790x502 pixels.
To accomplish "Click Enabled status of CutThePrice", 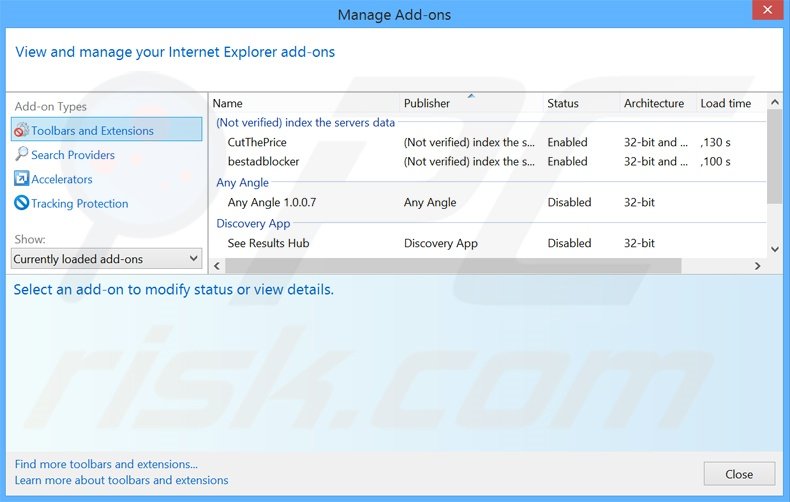I will click(x=567, y=142).
